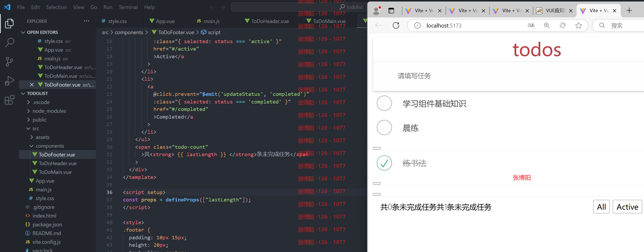
Task: Add page to favorites with star icon
Action: click(x=579, y=25)
